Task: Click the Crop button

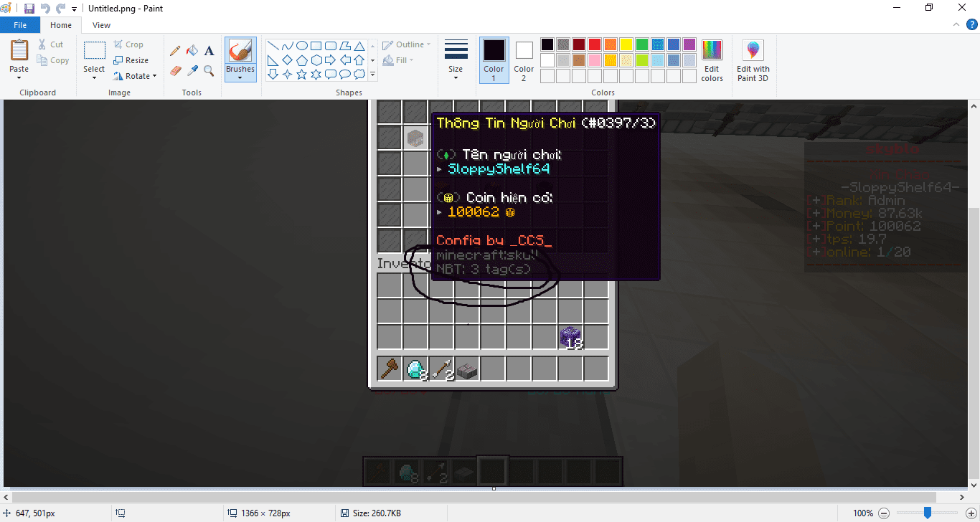Action: (128, 44)
